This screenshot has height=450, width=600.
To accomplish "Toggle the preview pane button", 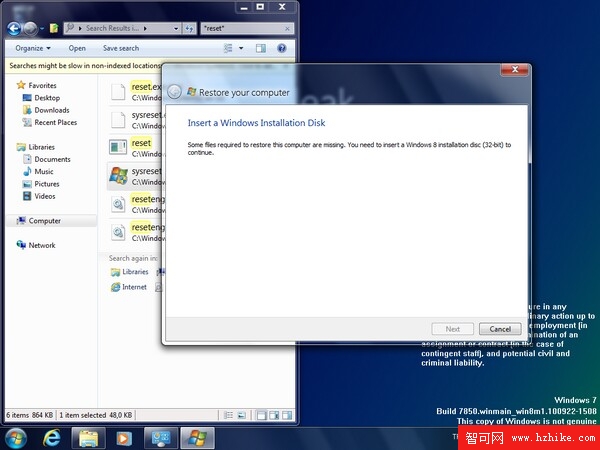I will (x=261, y=48).
